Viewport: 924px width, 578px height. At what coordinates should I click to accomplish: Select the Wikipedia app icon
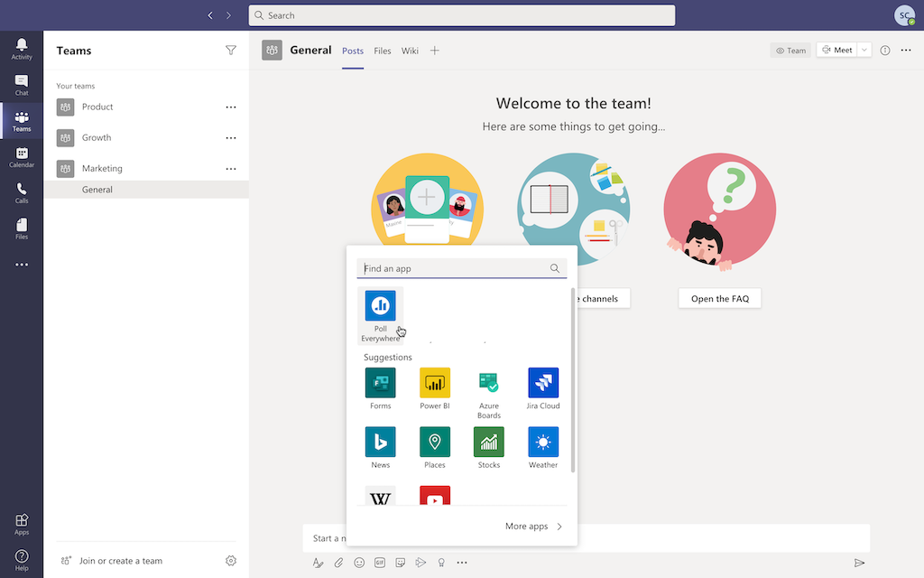[x=381, y=496]
